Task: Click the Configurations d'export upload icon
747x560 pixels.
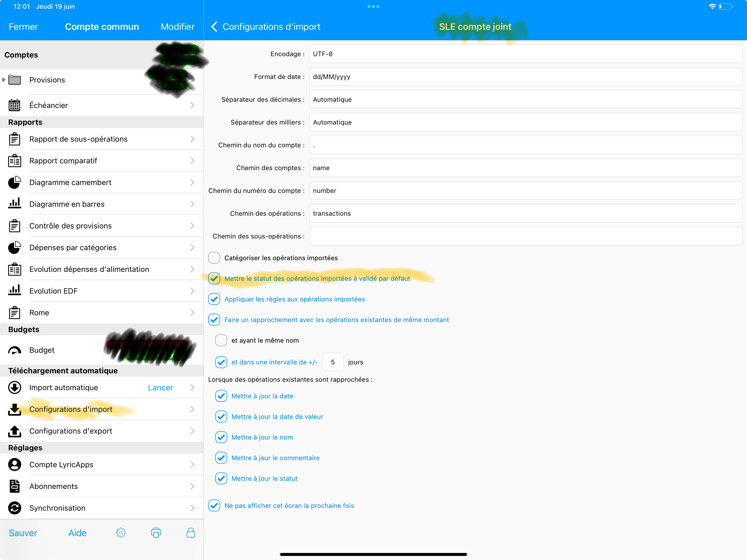Action: click(x=14, y=431)
